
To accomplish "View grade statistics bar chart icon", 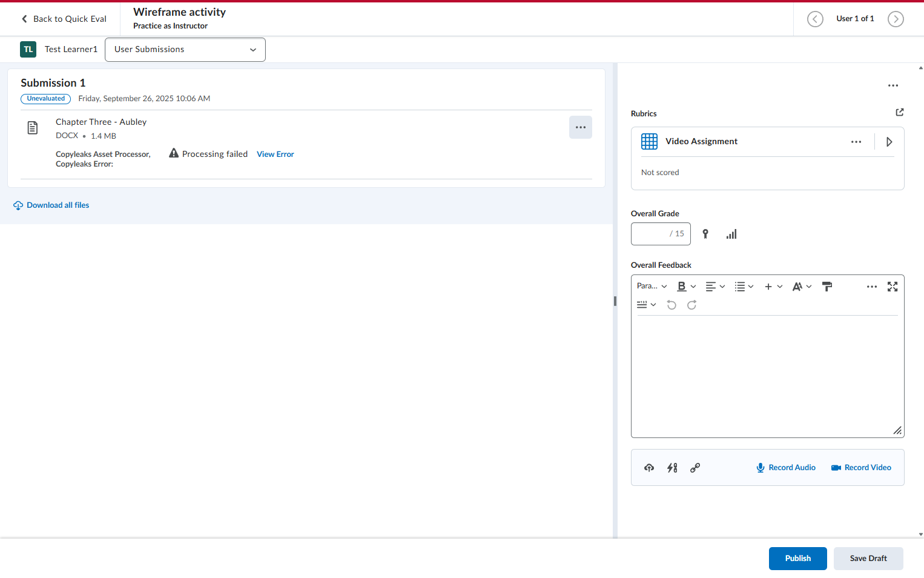I will (731, 234).
